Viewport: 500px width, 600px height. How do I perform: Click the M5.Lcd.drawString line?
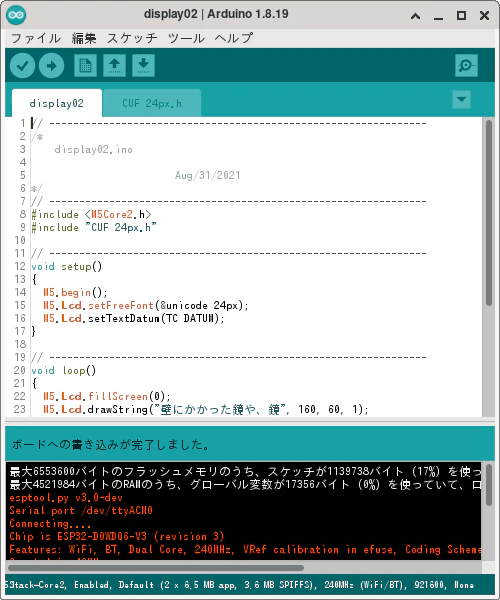click(206, 409)
